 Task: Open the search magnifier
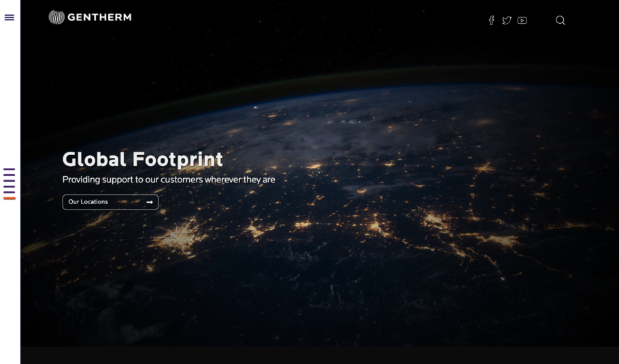point(561,20)
